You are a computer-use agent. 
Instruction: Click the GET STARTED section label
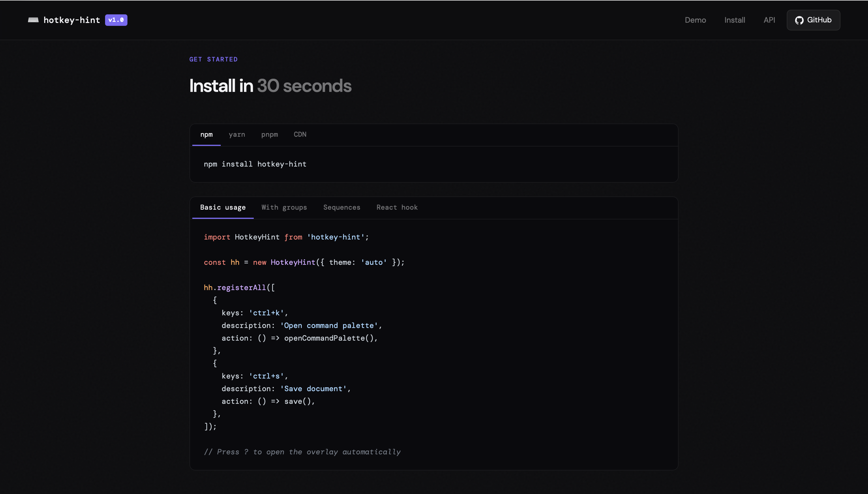pyautogui.click(x=213, y=59)
